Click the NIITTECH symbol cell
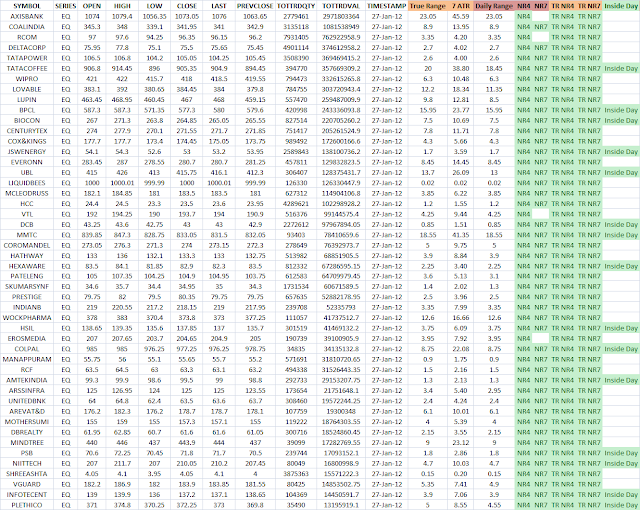 [x=27, y=463]
